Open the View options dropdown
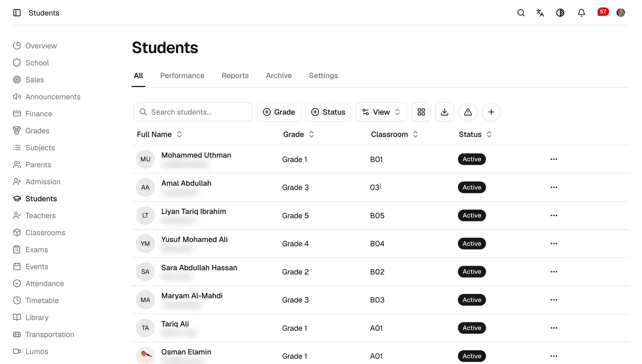This screenshot has height=364, width=642. (381, 112)
